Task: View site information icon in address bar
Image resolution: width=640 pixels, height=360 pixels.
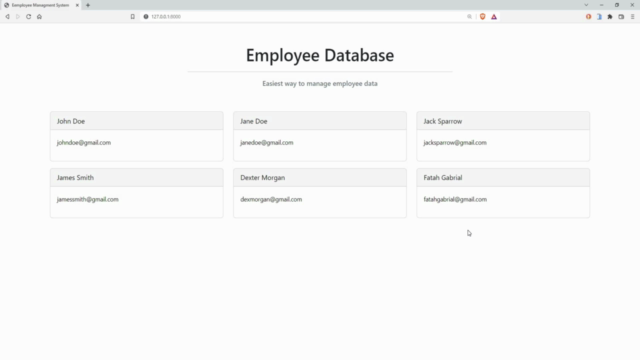Action: coord(146,17)
